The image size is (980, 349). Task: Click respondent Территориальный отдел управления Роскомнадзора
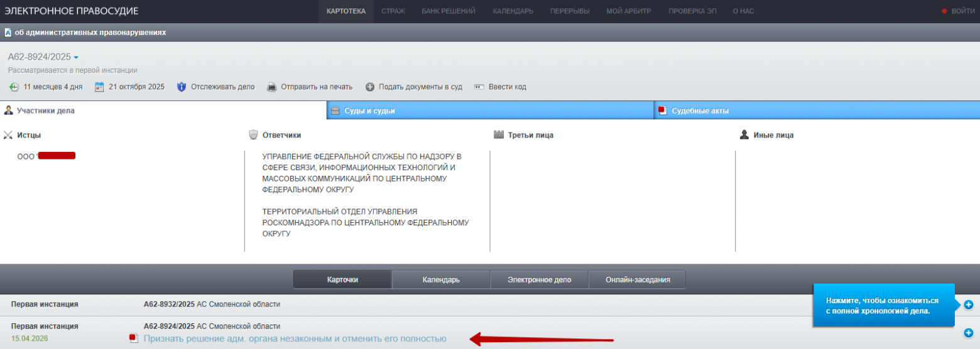366,222
